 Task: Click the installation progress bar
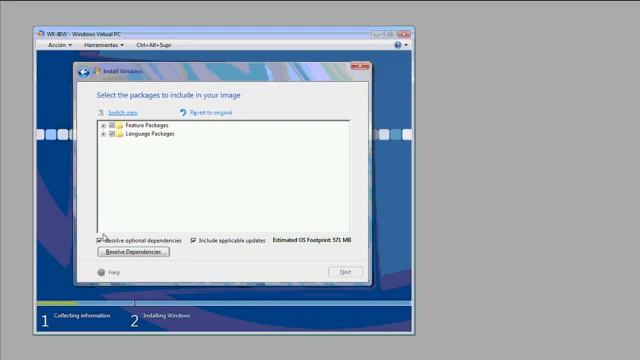pos(224,303)
